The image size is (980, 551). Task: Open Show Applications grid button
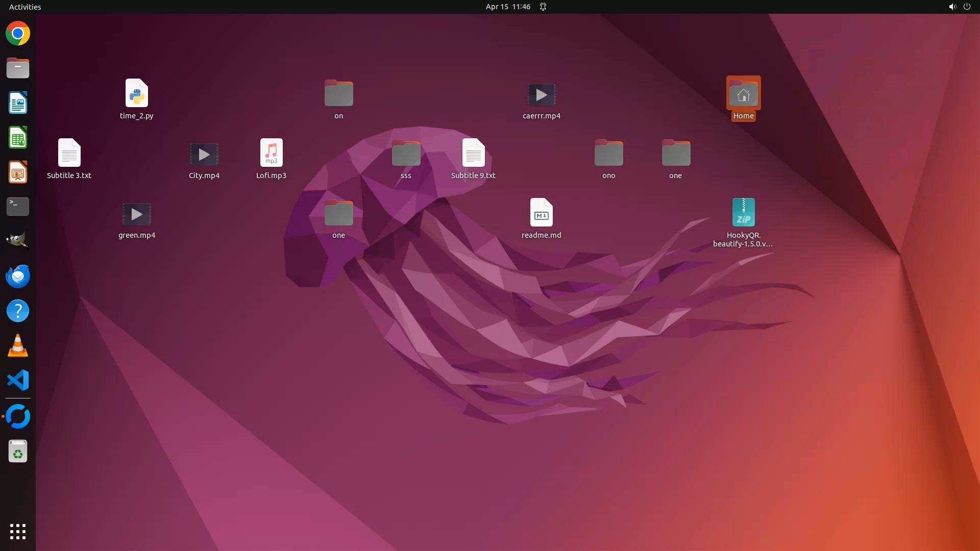18,531
